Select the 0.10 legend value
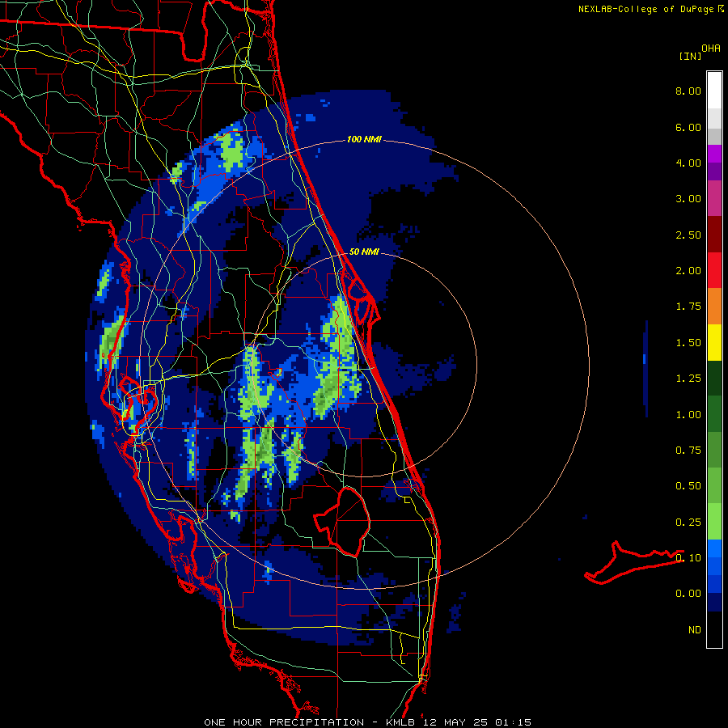Image resolution: width=728 pixels, height=728 pixels. [688, 558]
